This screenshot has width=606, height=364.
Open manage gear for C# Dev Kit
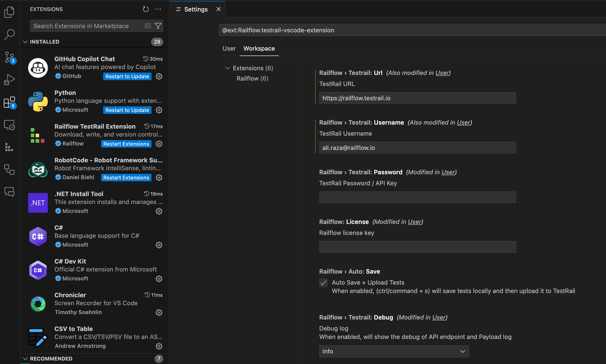159,279
